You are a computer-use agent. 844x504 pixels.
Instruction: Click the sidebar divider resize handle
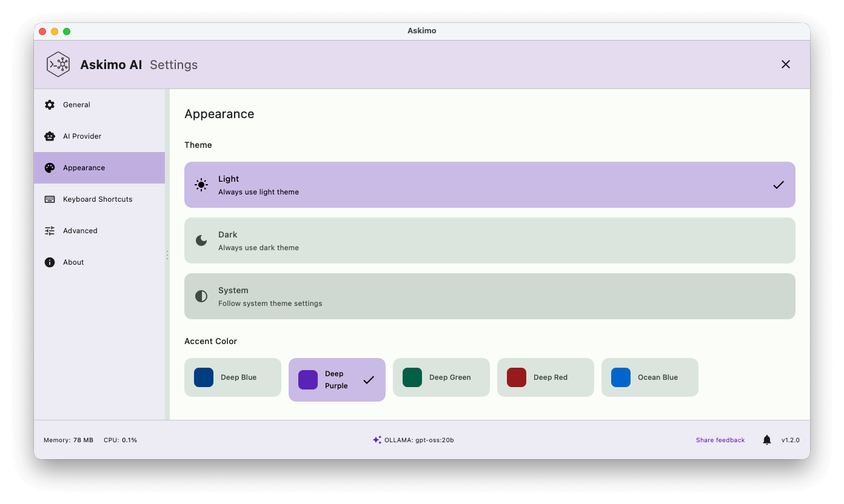167,254
